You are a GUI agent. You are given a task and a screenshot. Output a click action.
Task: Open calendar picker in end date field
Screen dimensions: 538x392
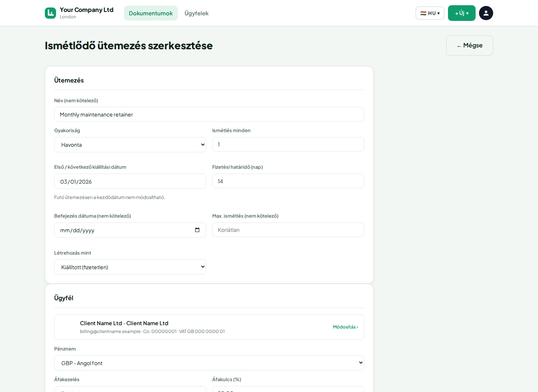[x=197, y=230]
